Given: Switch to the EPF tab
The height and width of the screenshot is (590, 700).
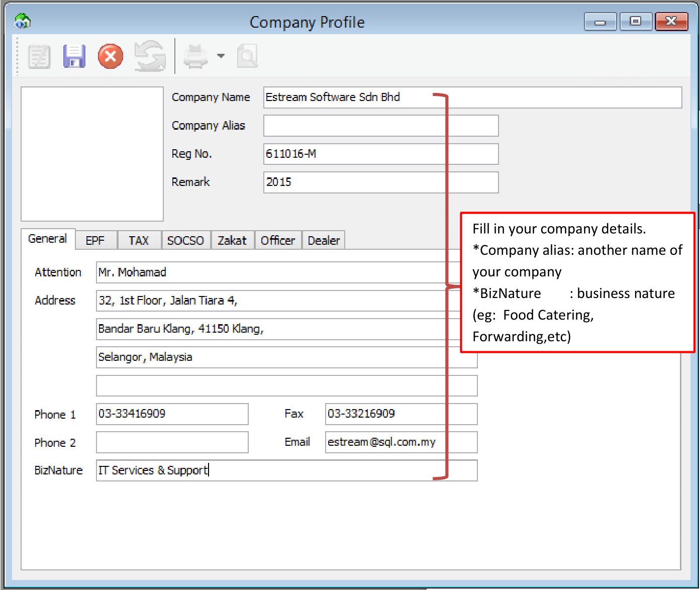Looking at the screenshot, I should pos(95,241).
